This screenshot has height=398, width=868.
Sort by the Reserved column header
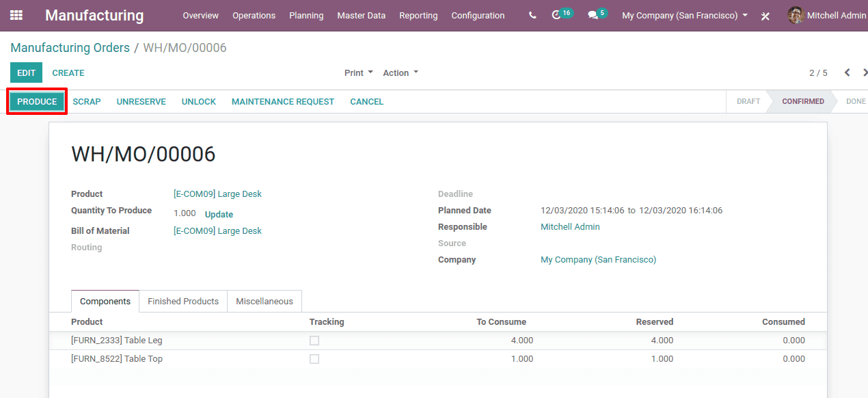pos(655,322)
